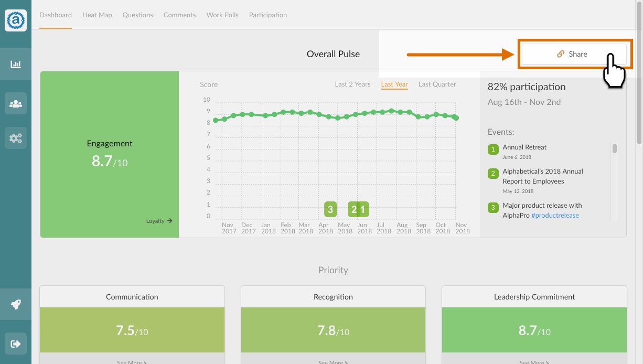Click the rocket icon in sidebar
Image resolution: width=643 pixels, height=364 pixels.
coord(16,304)
